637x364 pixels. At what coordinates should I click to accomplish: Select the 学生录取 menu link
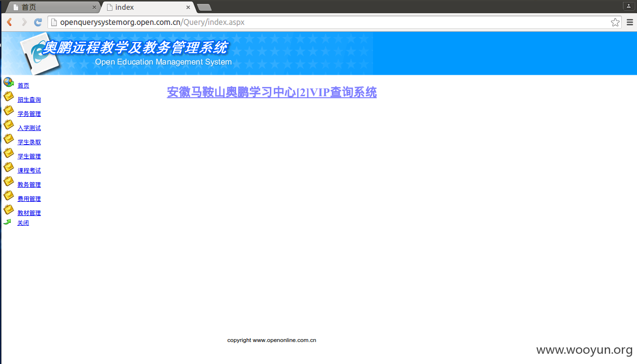pos(29,142)
